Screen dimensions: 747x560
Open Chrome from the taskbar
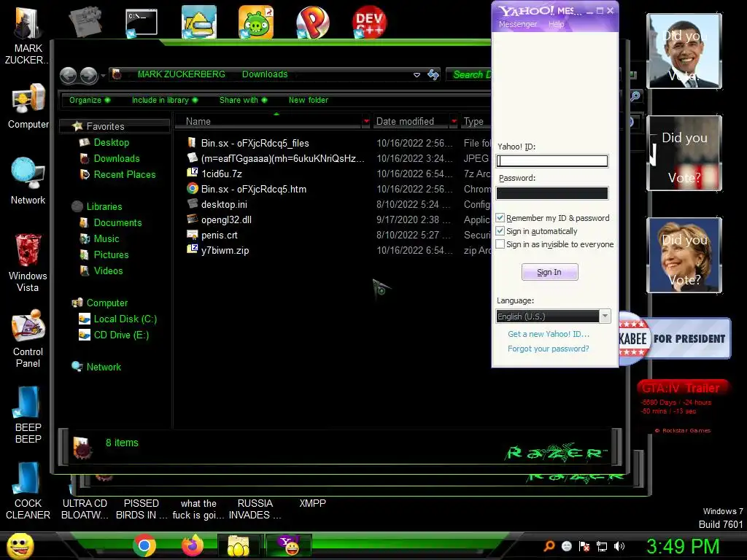[144, 545]
